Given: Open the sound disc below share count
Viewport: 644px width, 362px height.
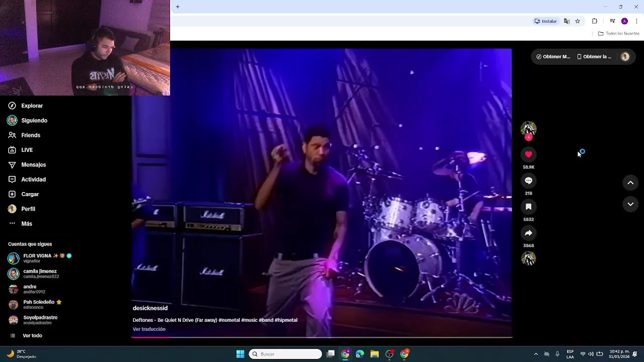Looking at the screenshot, I should click(528, 258).
